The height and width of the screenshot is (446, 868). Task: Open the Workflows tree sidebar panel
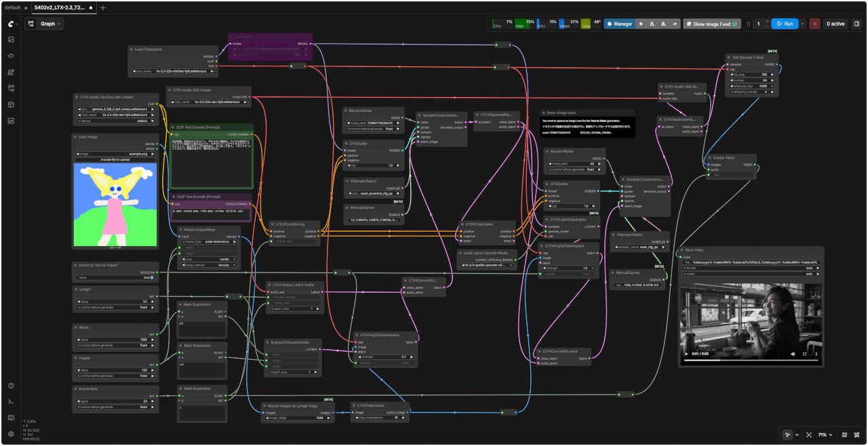[x=11, y=88]
